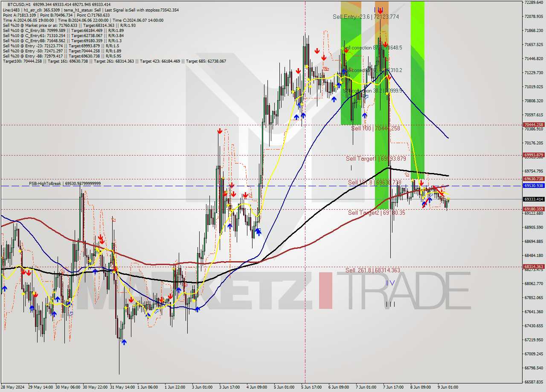The height and width of the screenshot is (392, 546).
Task: Click the 'Time A:2024.06.05 19:00:00' text
Action: pyautogui.click(x=28, y=20)
